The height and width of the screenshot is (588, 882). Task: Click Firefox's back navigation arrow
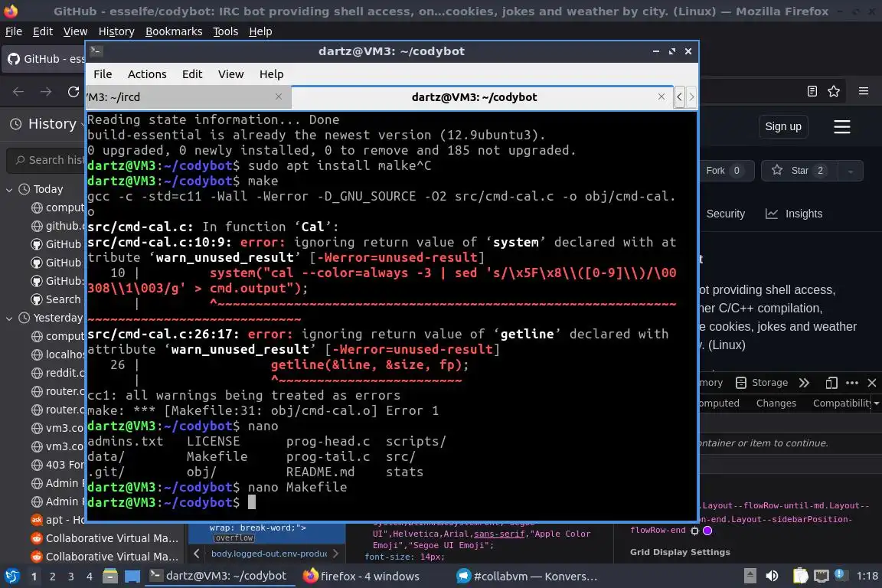tap(18, 92)
